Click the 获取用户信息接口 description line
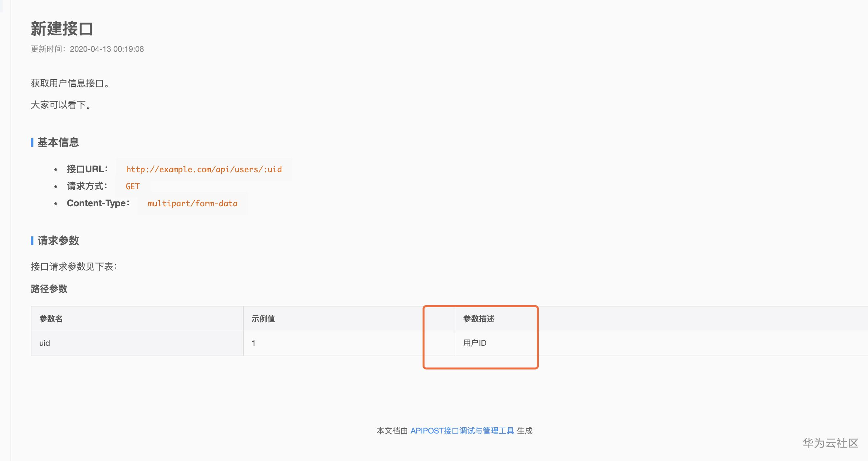Viewport: 868px width, 461px height. [x=70, y=83]
